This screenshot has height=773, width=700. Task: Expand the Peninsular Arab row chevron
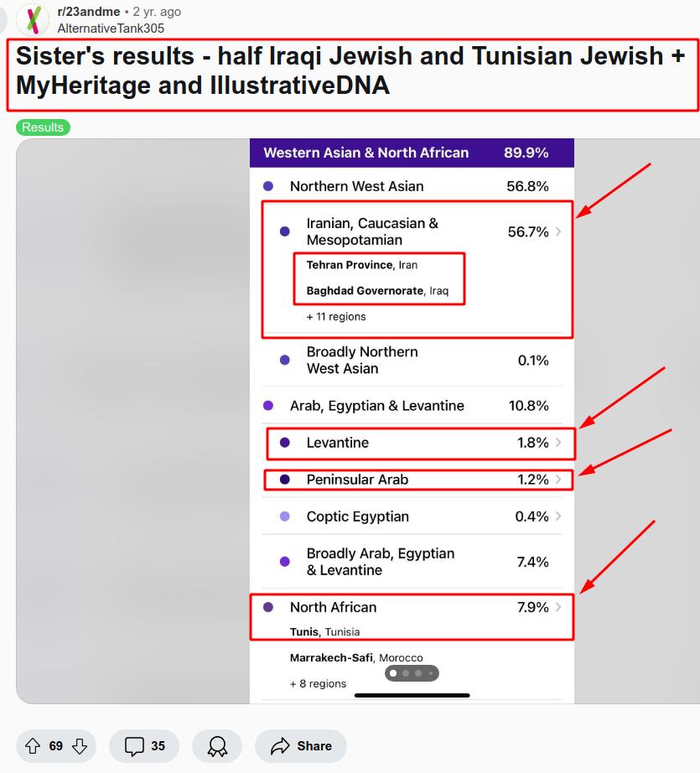[x=558, y=480]
